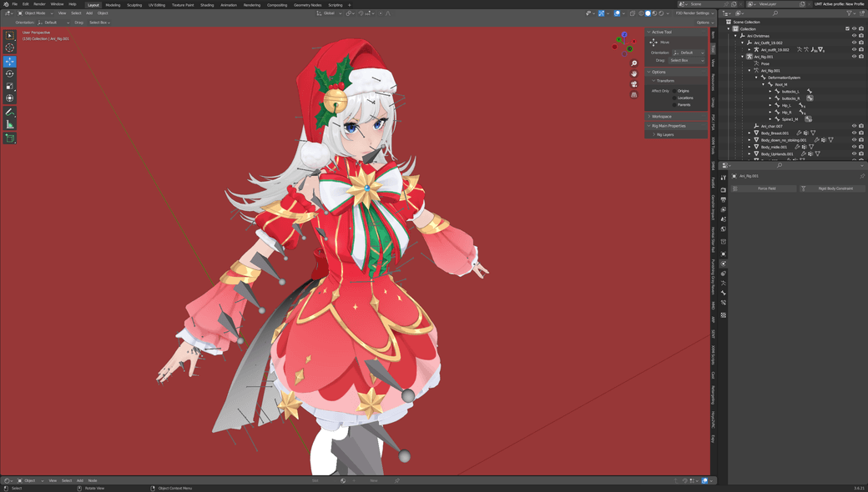The height and width of the screenshot is (492, 868).
Task: Switch to the Shading workspace tab
Action: click(206, 4)
